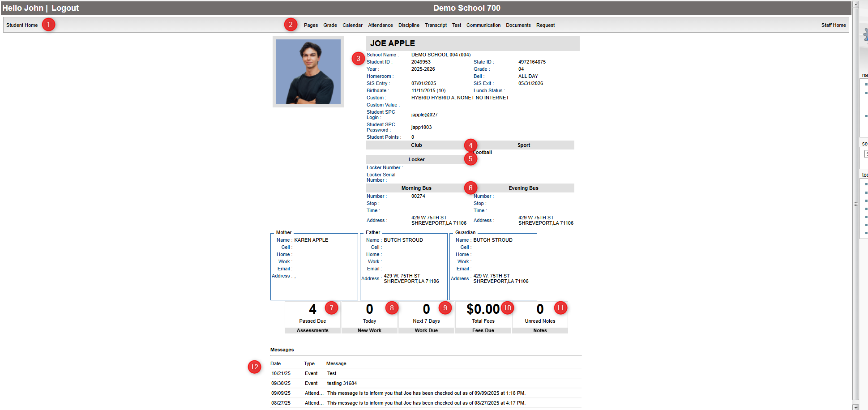Screen dimensions: 868x410
Task: Click the red number 3 marker badge
Action: pos(358,59)
